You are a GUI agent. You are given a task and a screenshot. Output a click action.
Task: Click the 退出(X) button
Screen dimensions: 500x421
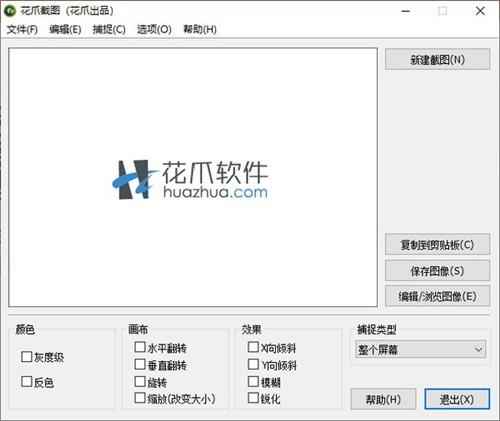[457, 399]
